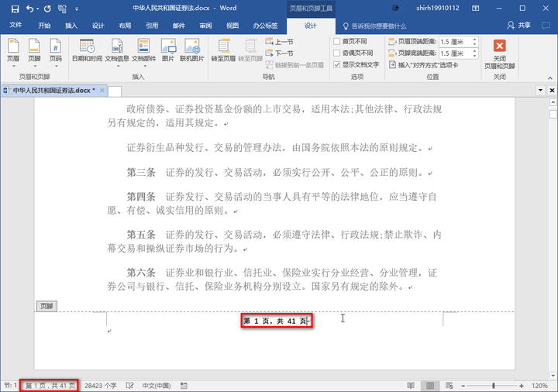
Task: Adjust the zoom slider handle
Action: 494,386
